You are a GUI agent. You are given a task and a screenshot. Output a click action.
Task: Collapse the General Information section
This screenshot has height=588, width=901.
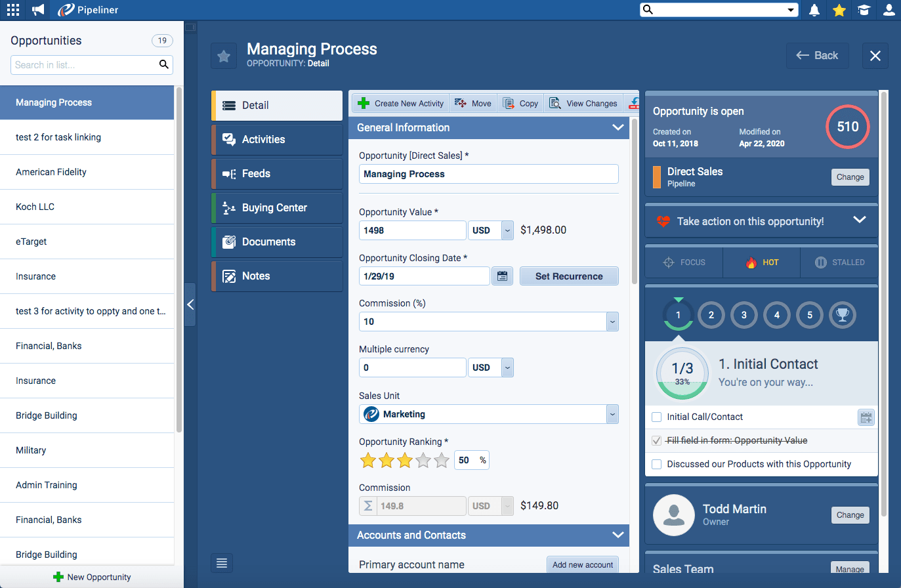618,127
